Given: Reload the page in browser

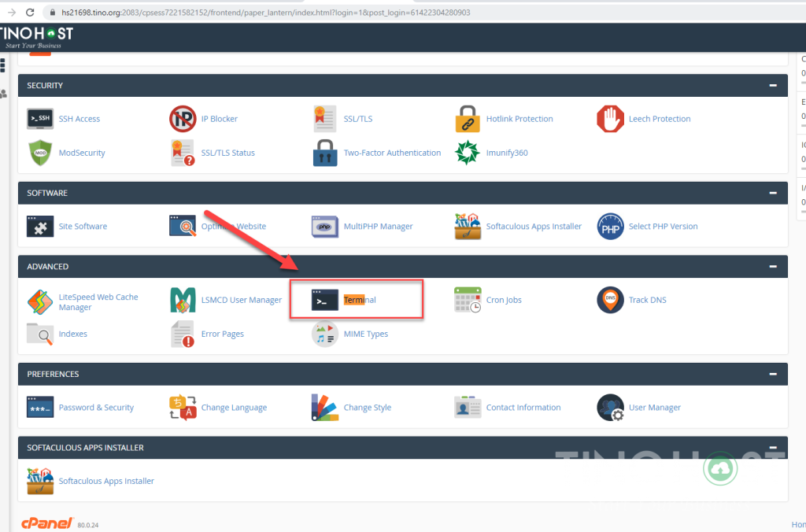Looking at the screenshot, I should click(31, 13).
